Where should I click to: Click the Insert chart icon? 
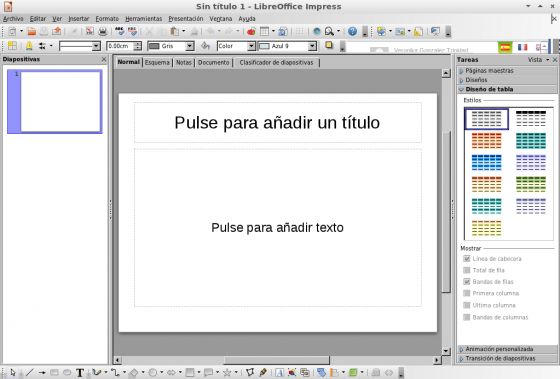[251, 32]
